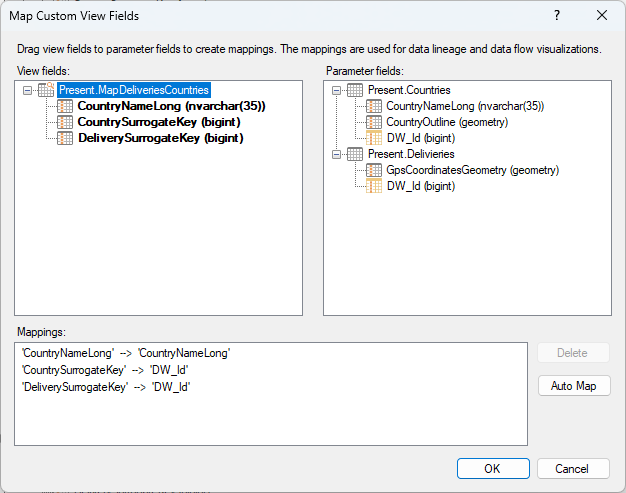Click the DW_Id key icon under Present.Delivieries
626x493 pixels.
click(374, 186)
